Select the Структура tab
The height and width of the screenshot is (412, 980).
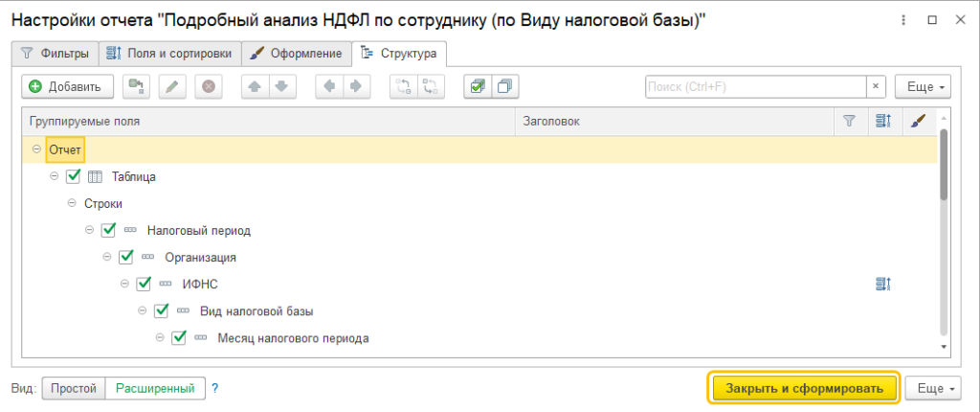point(399,54)
